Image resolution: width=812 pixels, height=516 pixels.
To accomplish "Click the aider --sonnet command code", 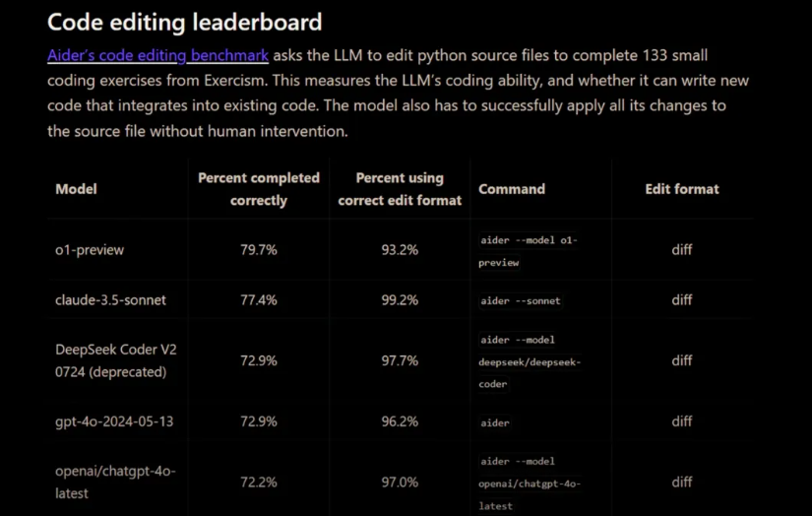I will tap(521, 300).
